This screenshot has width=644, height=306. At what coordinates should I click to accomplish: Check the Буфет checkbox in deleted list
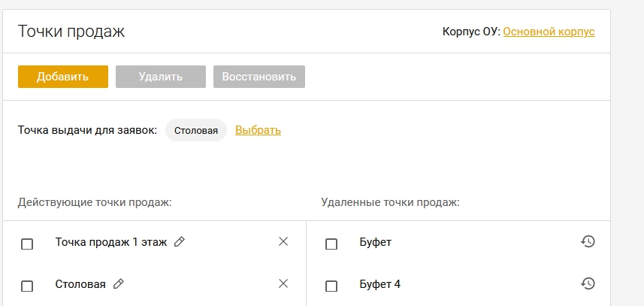click(331, 244)
